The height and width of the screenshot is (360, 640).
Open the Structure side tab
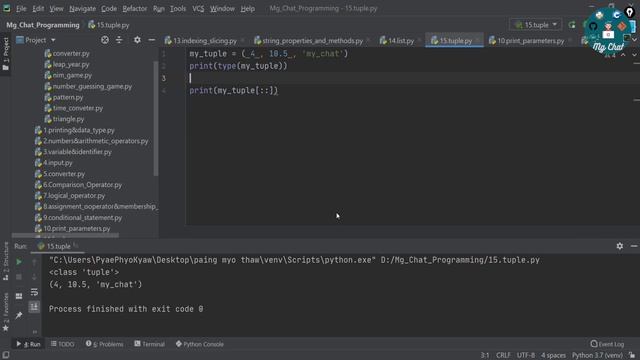tap(5, 261)
